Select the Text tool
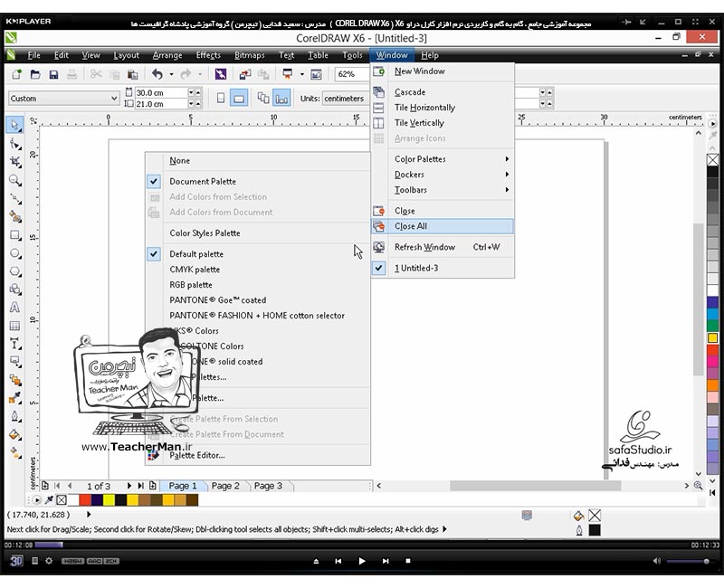Screen dimensions: 724x588 14,308
